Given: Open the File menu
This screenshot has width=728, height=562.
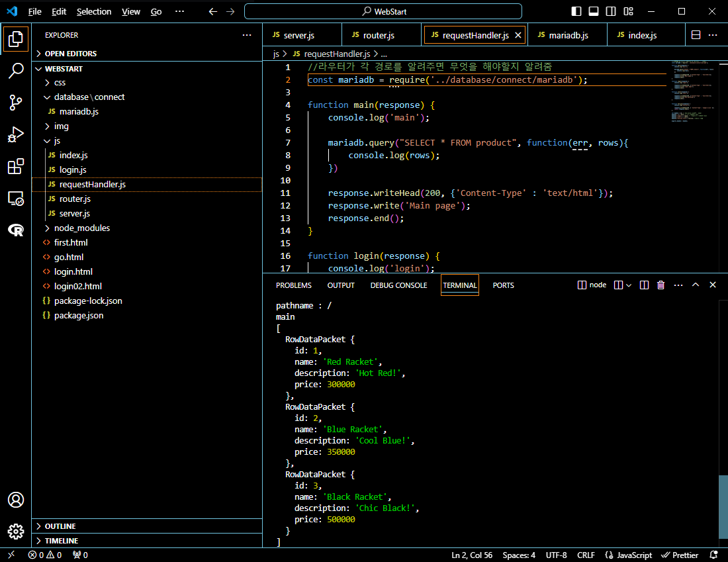Looking at the screenshot, I should point(35,12).
